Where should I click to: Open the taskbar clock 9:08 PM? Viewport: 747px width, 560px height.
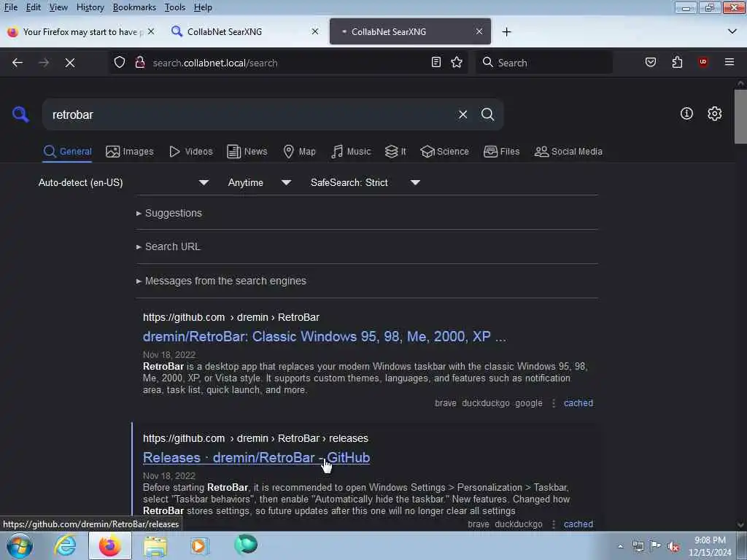(x=710, y=546)
